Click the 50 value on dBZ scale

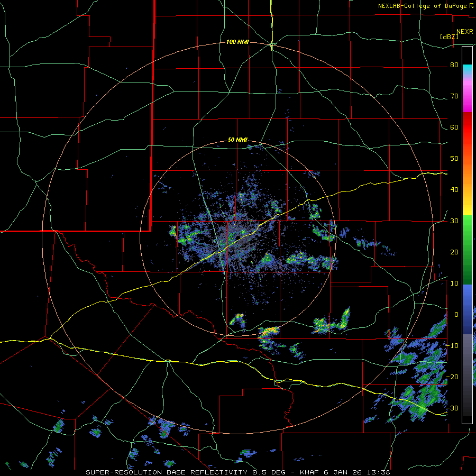[x=454, y=159]
